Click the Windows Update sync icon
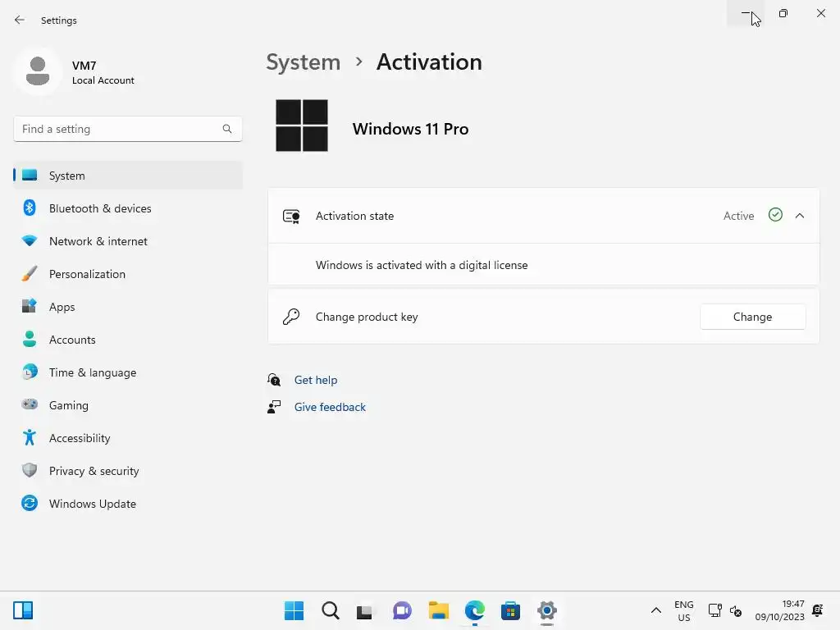 tap(30, 503)
